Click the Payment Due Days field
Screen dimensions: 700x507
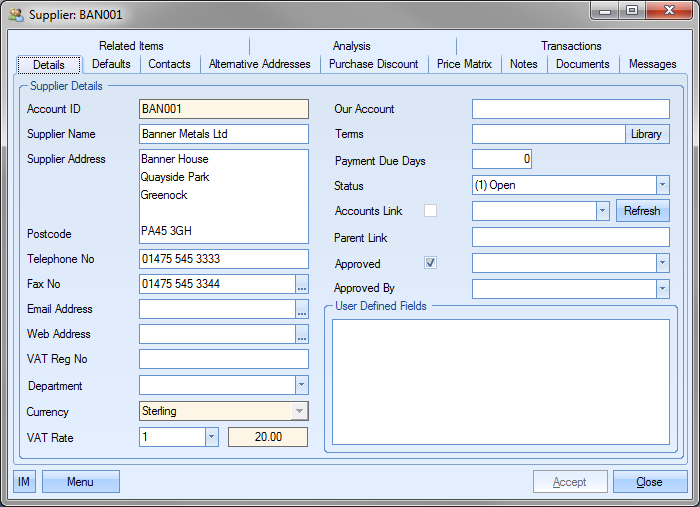tap(501, 159)
